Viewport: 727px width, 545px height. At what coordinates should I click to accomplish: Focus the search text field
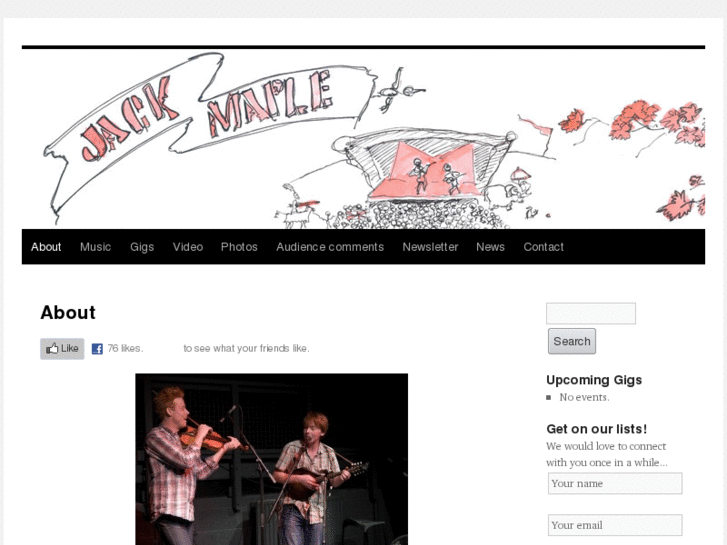[591, 314]
